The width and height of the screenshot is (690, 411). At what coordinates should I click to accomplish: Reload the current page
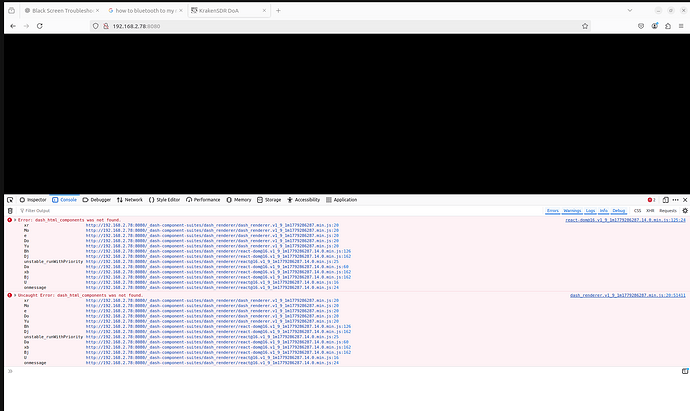pyautogui.click(x=40, y=26)
